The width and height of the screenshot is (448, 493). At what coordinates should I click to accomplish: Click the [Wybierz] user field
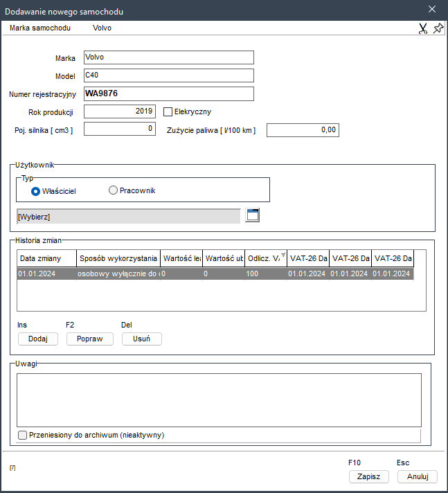pos(129,216)
